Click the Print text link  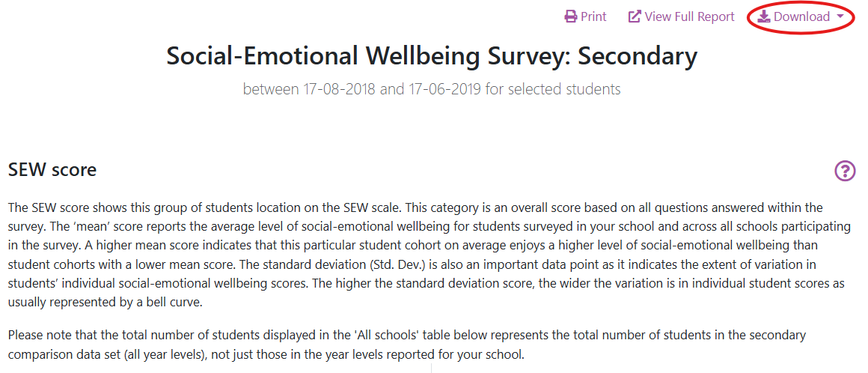593,16
